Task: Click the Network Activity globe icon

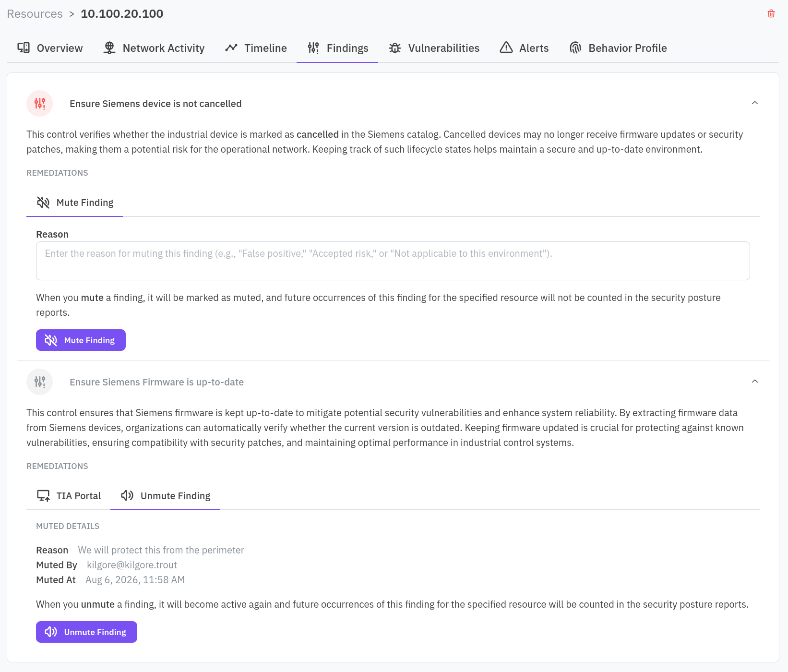Action: [x=109, y=48]
